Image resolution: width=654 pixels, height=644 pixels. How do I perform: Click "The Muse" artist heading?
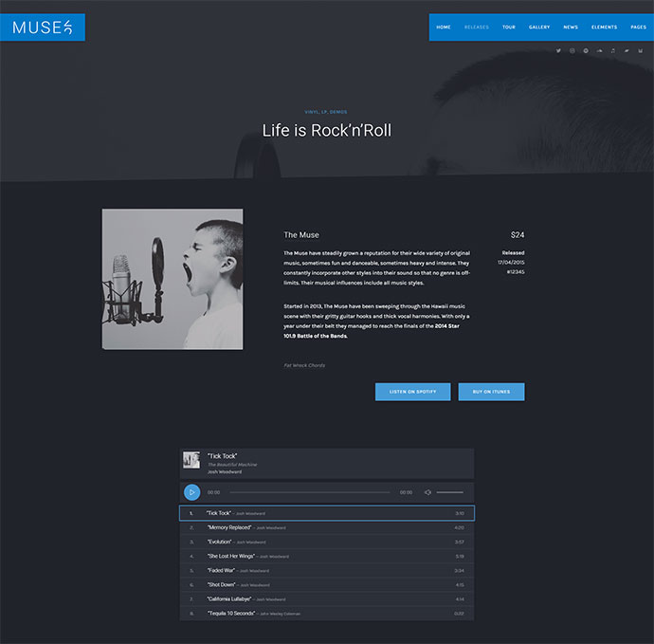click(301, 235)
